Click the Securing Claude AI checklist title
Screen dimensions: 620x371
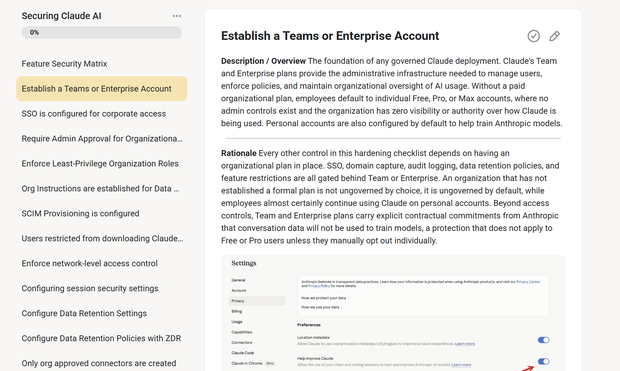pyautogui.click(x=61, y=16)
